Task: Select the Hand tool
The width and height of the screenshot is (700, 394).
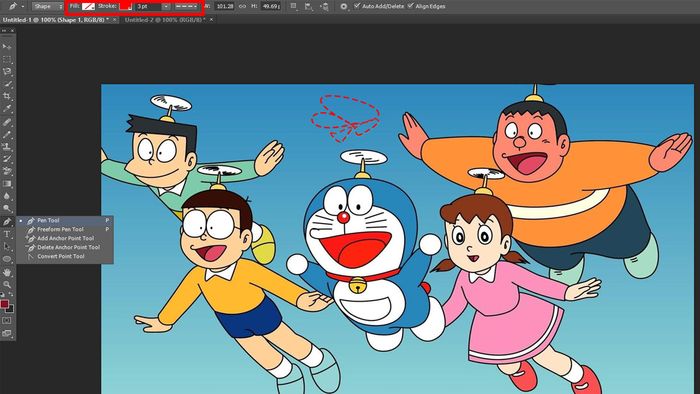Action: (x=7, y=272)
